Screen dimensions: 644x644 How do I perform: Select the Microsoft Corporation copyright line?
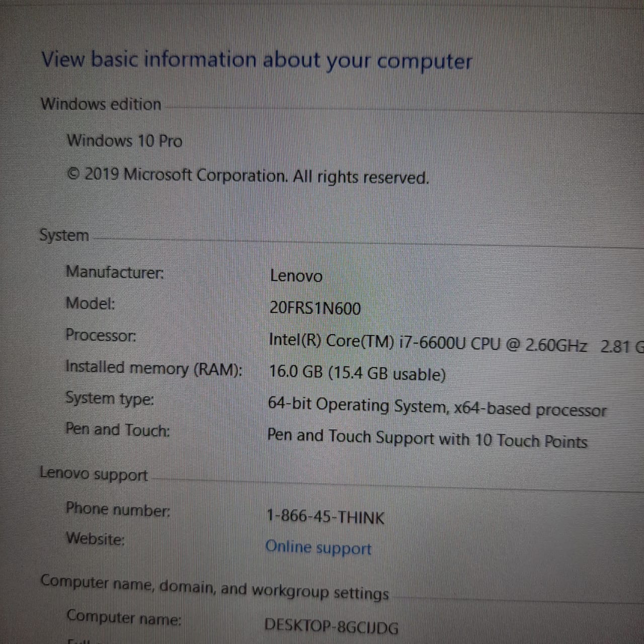click(x=248, y=176)
